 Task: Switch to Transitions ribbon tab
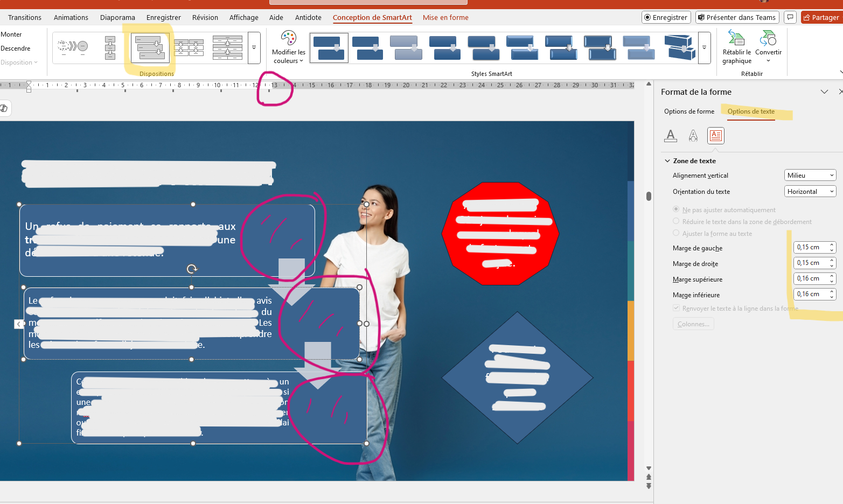point(25,17)
